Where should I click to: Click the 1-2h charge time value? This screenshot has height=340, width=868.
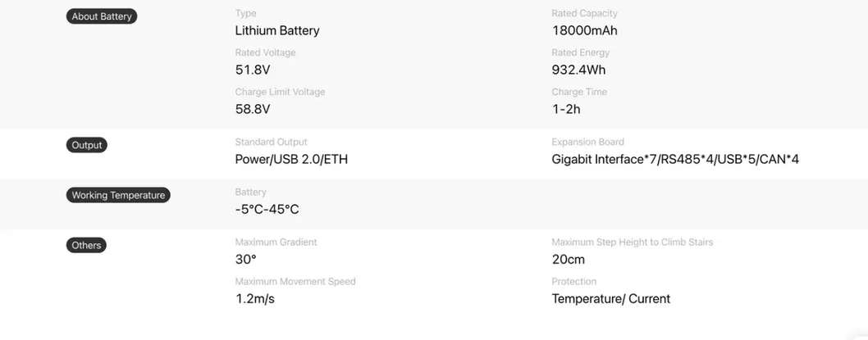click(x=566, y=109)
